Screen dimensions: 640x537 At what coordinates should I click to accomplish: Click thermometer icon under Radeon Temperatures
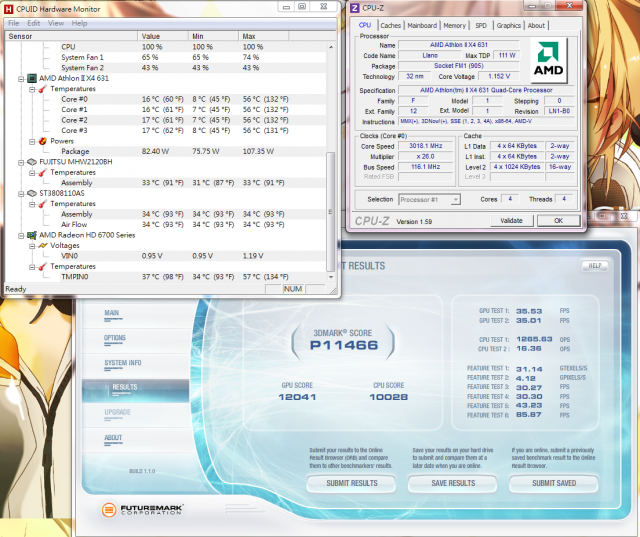42,266
